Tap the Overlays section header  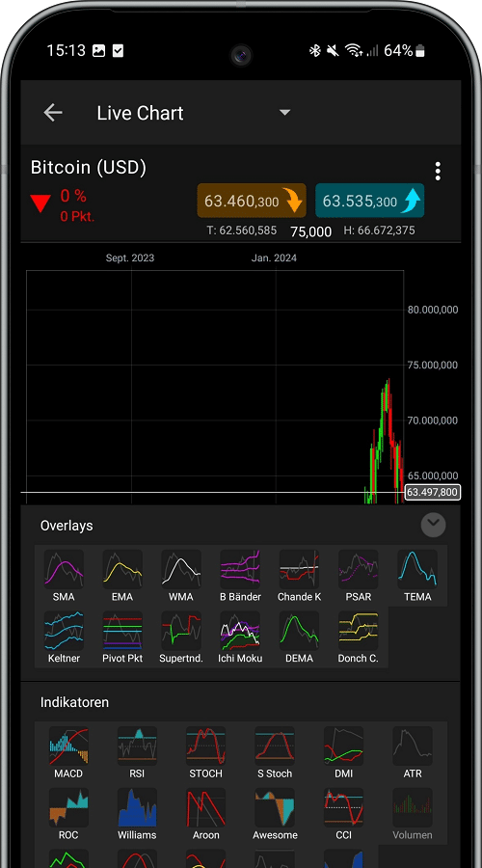[x=67, y=526]
